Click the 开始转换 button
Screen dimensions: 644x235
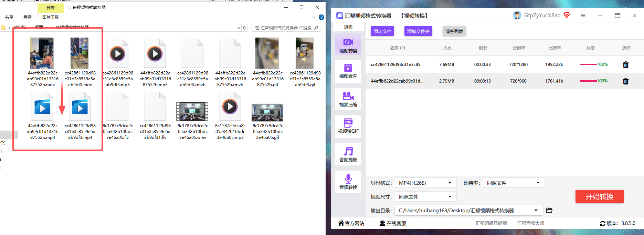click(599, 196)
